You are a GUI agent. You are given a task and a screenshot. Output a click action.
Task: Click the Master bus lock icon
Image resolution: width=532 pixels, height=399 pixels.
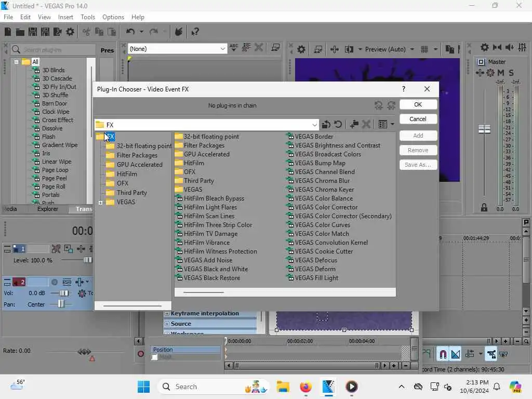(x=484, y=208)
